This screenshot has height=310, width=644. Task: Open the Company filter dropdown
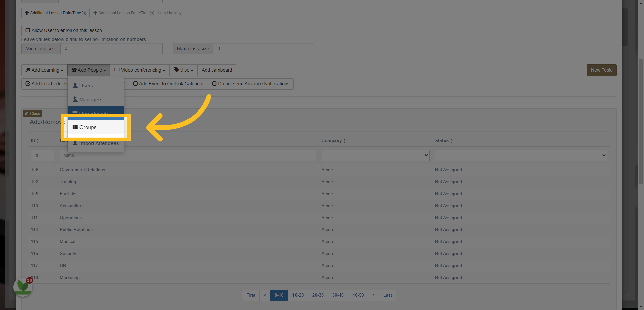coord(375,156)
